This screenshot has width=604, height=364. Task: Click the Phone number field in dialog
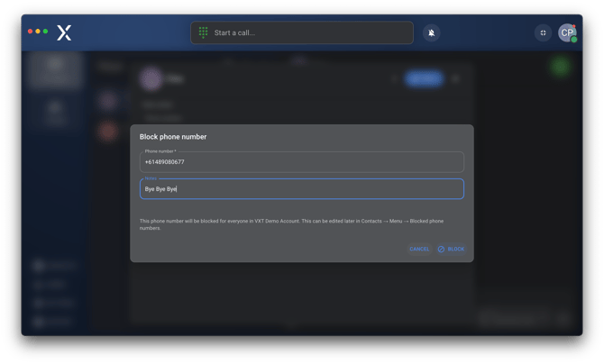point(301,162)
